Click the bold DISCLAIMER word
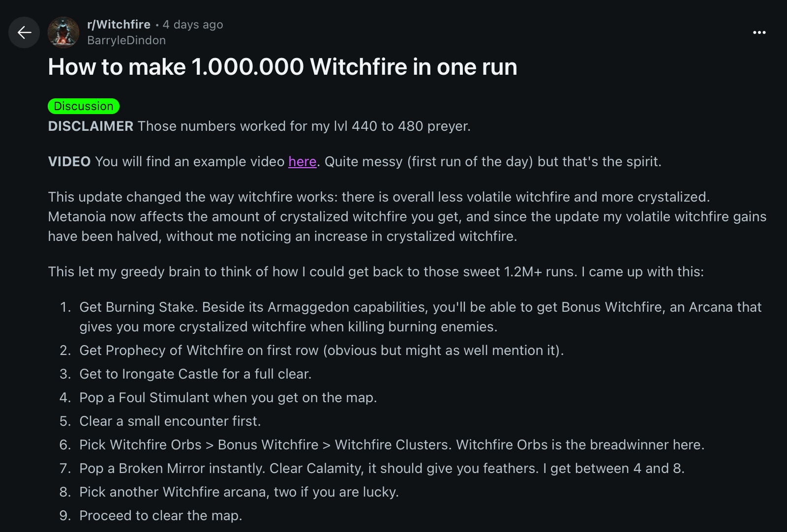This screenshot has height=532, width=787. 91,126
